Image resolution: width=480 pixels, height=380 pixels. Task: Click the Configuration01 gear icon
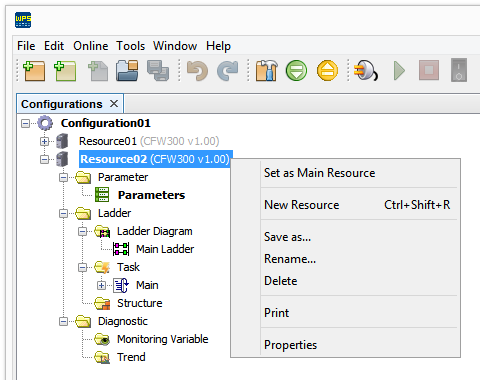[45, 123]
